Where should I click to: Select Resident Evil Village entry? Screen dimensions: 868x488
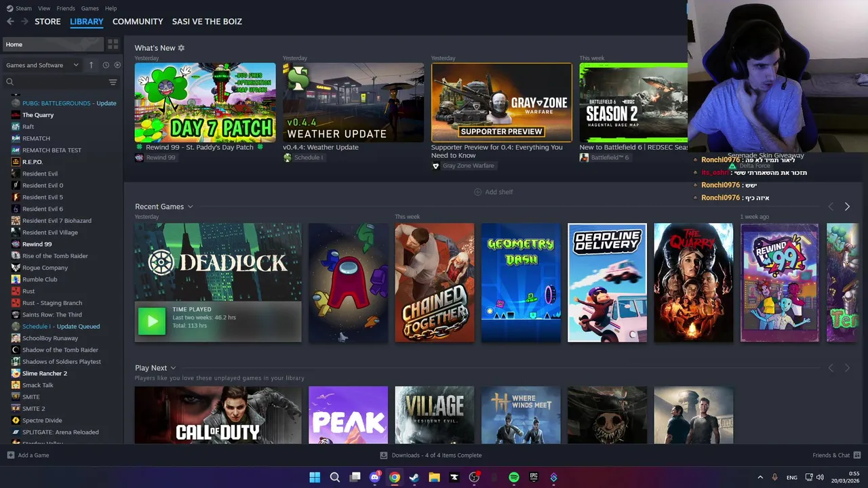[50, 232]
